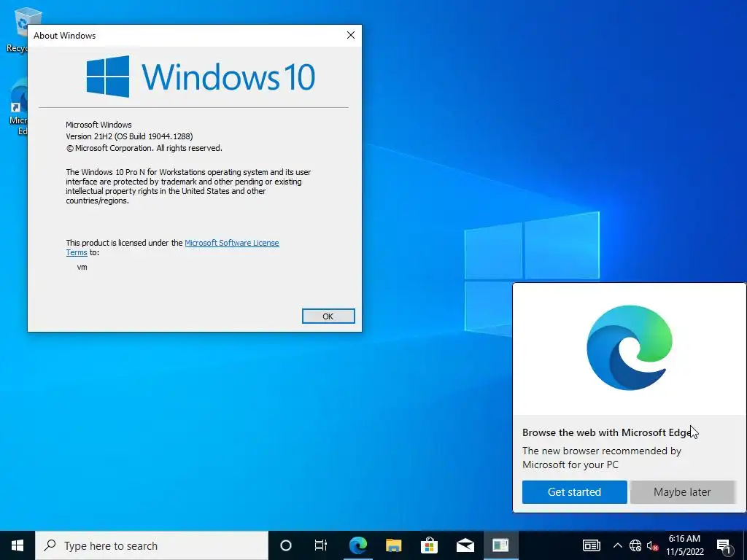747x560 pixels.
Task: Click 'Browse the web with Microsoft Edge' heading
Action: (x=607, y=432)
